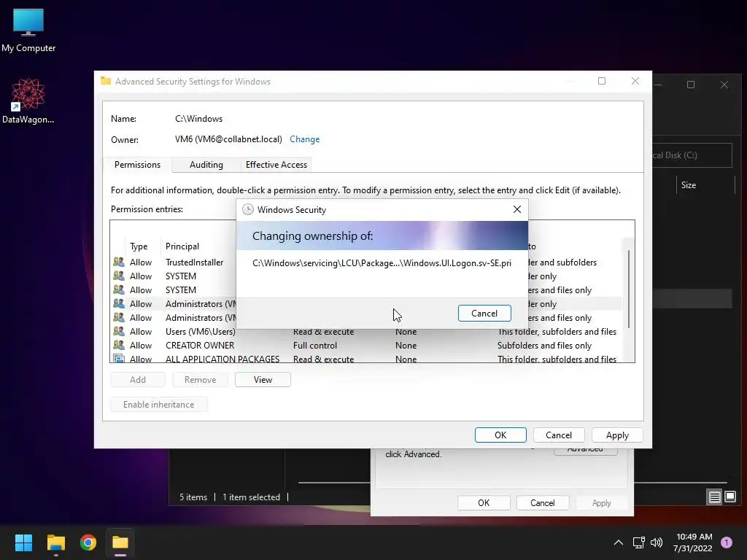This screenshot has width=747, height=560.
Task: Select the ALL APPLICATION PACKAGES entry
Action: tap(365, 359)
